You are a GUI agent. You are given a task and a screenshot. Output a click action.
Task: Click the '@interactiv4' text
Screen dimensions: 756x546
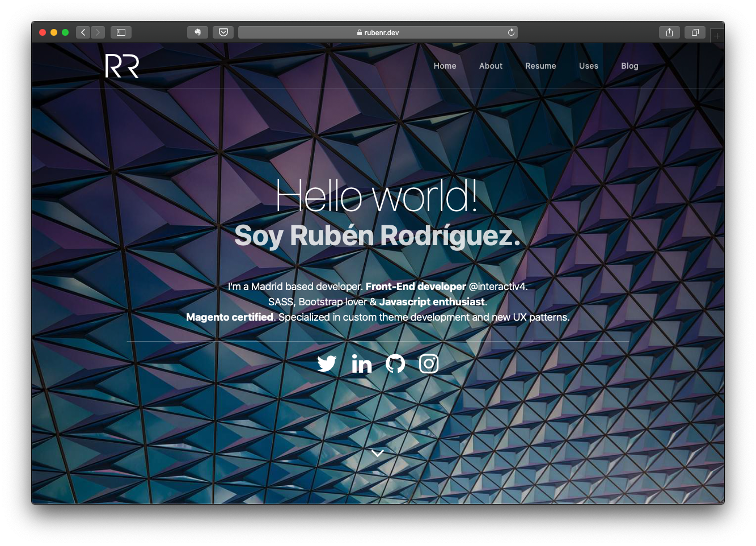tap(497, 287)
